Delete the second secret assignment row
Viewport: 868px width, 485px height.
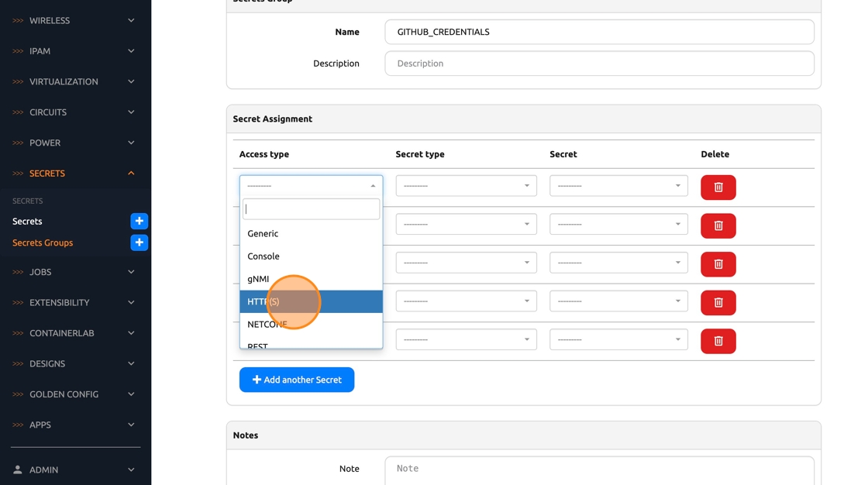tap(718, 225)
